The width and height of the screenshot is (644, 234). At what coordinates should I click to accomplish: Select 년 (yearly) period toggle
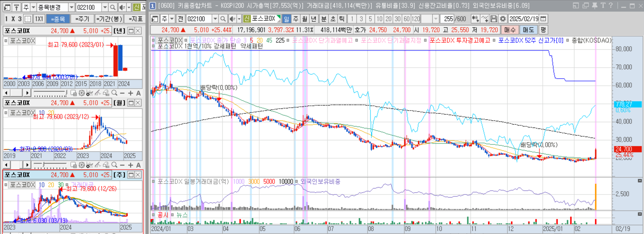[313, 19]
